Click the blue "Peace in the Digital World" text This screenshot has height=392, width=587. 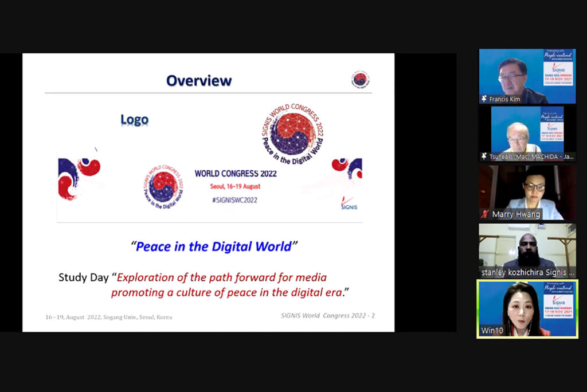tap(214, 246)
